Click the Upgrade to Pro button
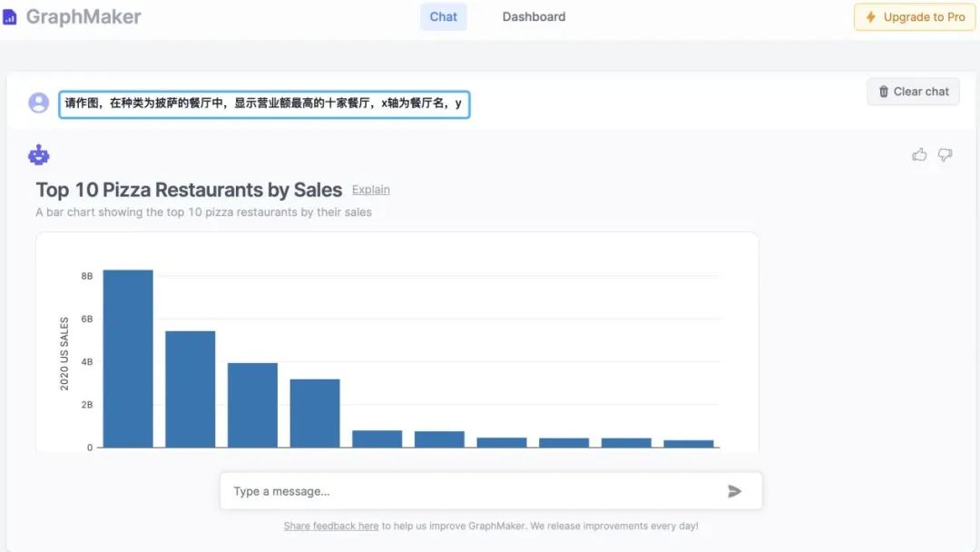The height and width of the screenshot is (552, 980). click(915, 17)
